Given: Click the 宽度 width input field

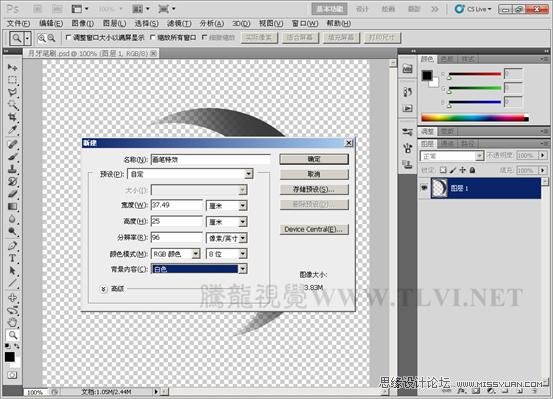Looking at the screenshot, I should (x=177, y=205).
